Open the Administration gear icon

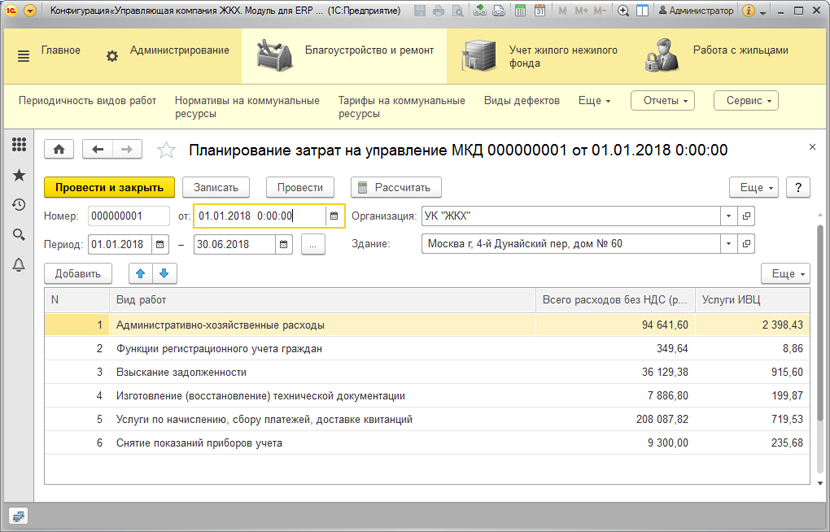(x=112, y=56)
